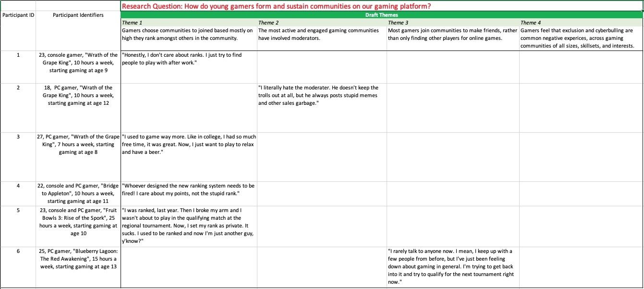Viewport: 644px width, 289px height.
Task: Select quote "I literally hate the moderater"
Action: pyautogui.click(x=322, y=108)
